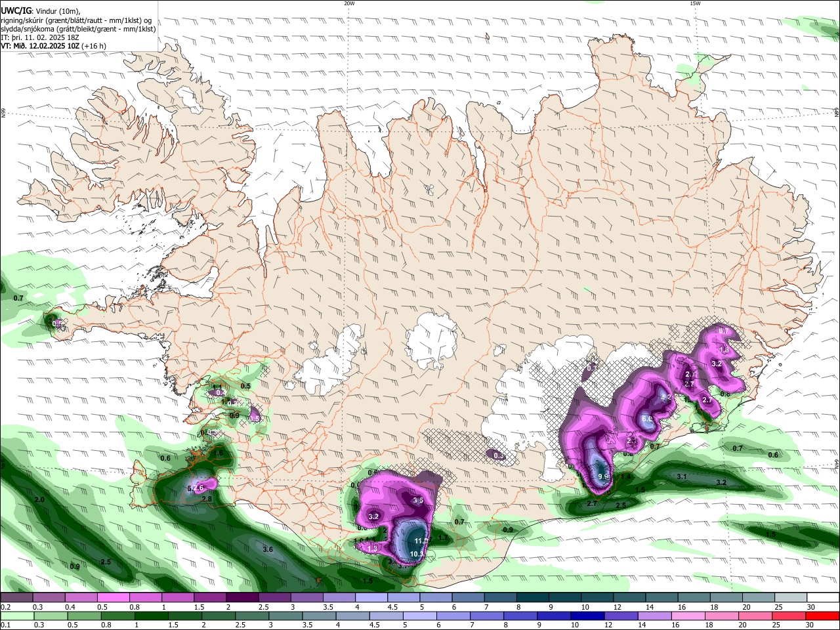The height and width of the screenshot is (630, 840).
Task: Click the '1.4' rain value on the southeast coast
Action: (625, 477)
